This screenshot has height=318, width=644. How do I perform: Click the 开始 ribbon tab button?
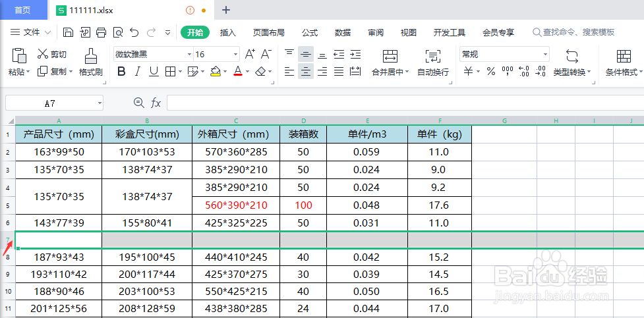click(x=195, y=32)
